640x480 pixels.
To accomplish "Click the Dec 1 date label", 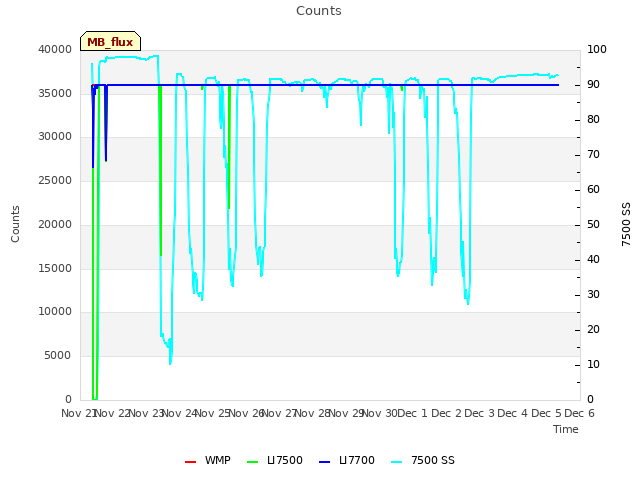I will [412, 413].
